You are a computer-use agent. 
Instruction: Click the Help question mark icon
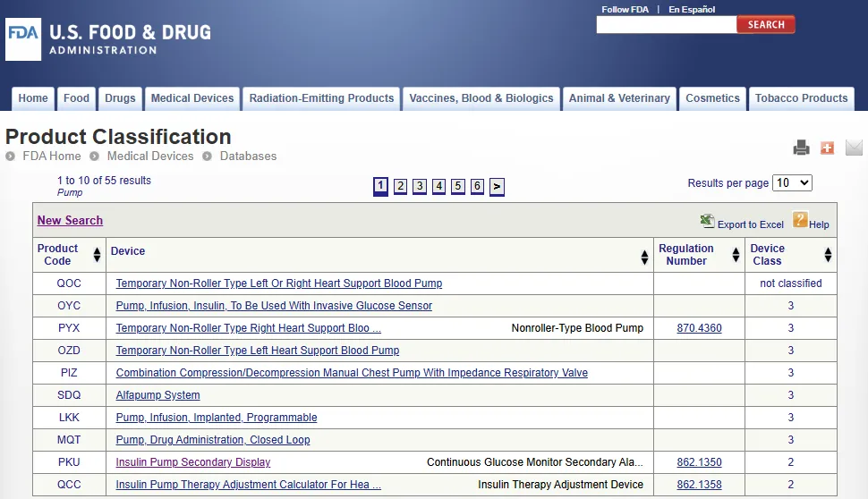(800, 220)
